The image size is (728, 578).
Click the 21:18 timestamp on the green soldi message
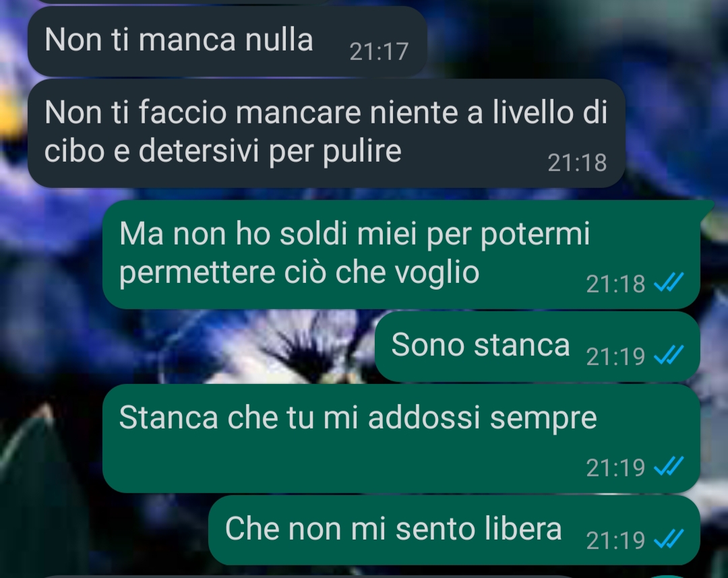point(615,284)
